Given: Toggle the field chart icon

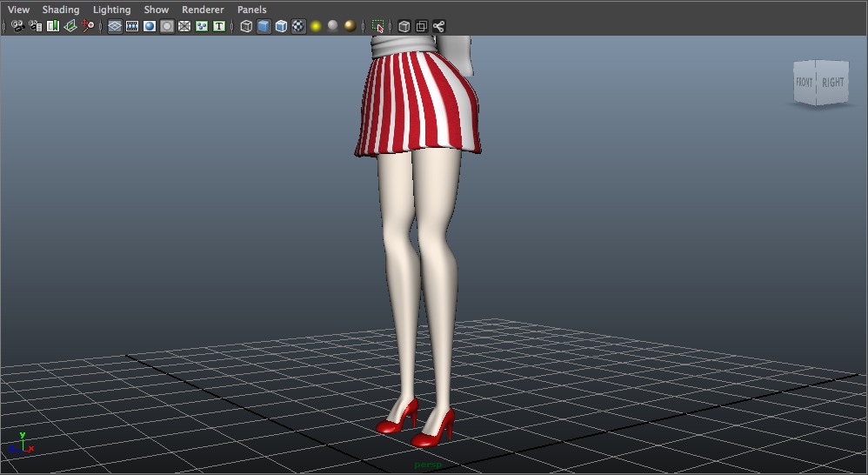Looking at the screenshot, I should coord(184,26).
